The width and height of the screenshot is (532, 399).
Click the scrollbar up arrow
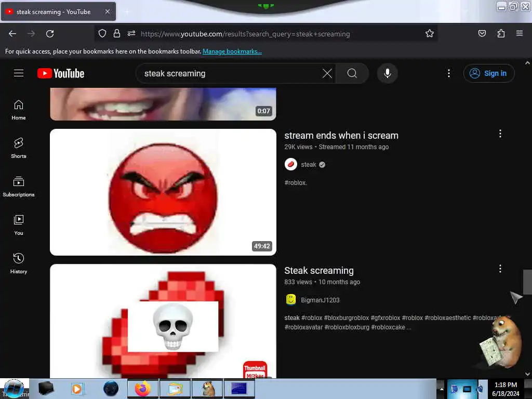pyautogui.click(x=527, y=63)
